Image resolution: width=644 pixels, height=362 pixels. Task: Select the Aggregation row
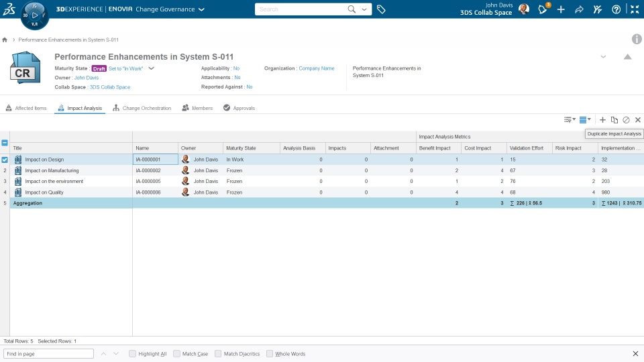(x=322, y=202)
